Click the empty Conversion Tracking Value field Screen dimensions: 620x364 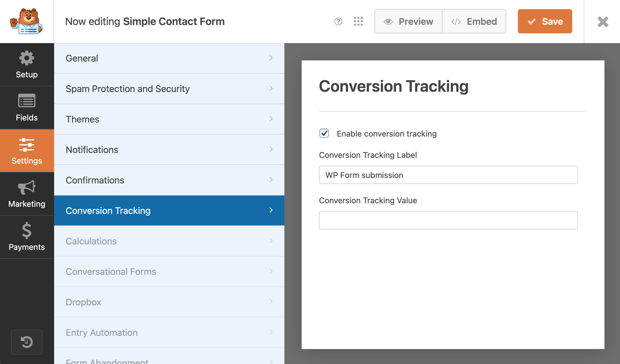click(x=448, y=220)
